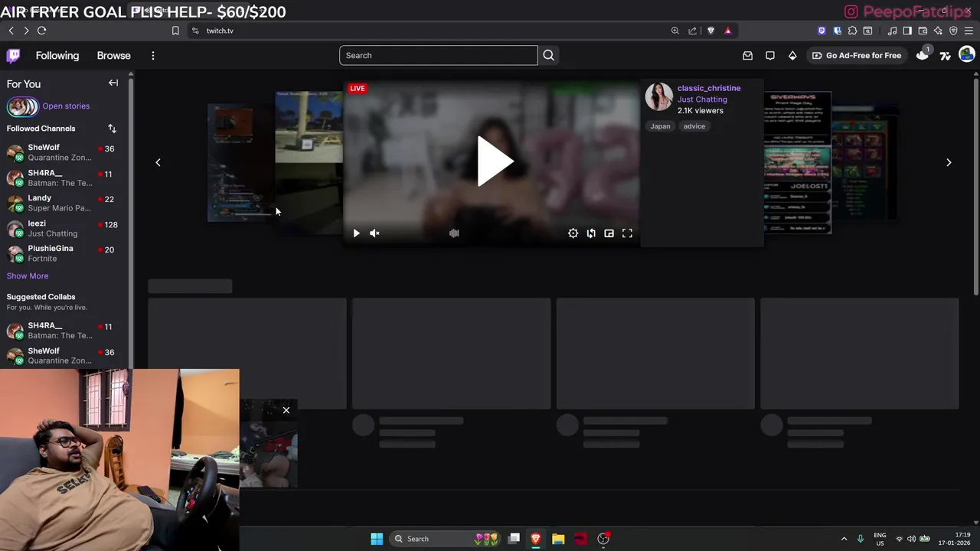Bookmark this page icon
Screen dimensions: 980x551
(175, 31)
